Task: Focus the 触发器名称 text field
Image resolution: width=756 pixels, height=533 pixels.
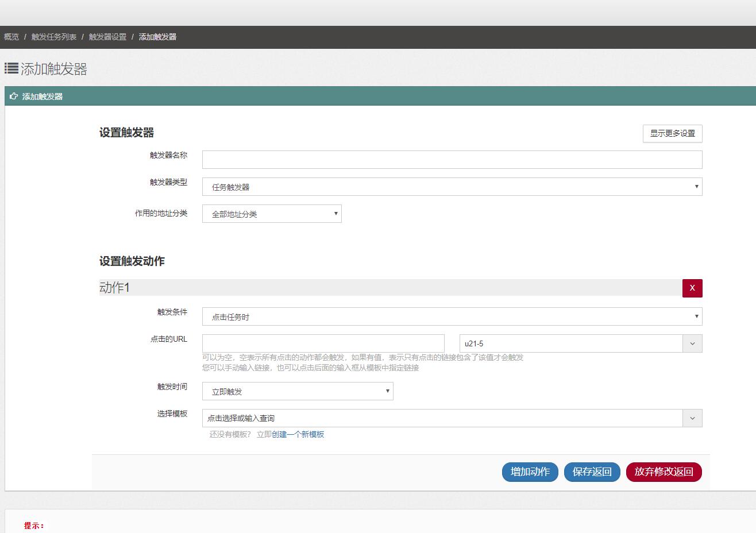Action: click(452, 160)
